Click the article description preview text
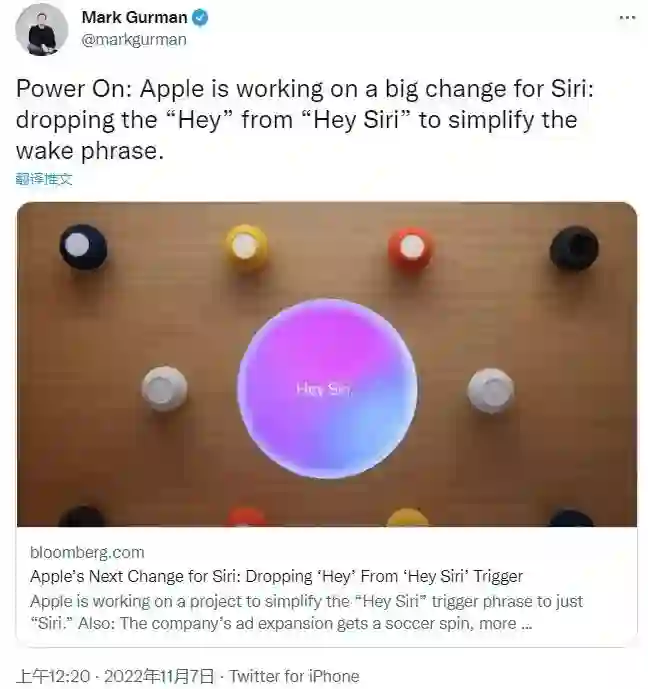 pyautogui.click(x=307, y=612)
